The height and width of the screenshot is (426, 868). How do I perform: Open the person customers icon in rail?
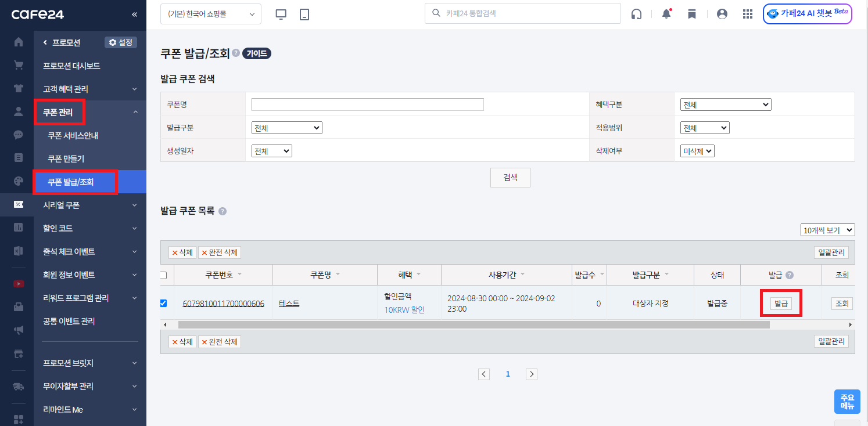[x=19, y=111]
